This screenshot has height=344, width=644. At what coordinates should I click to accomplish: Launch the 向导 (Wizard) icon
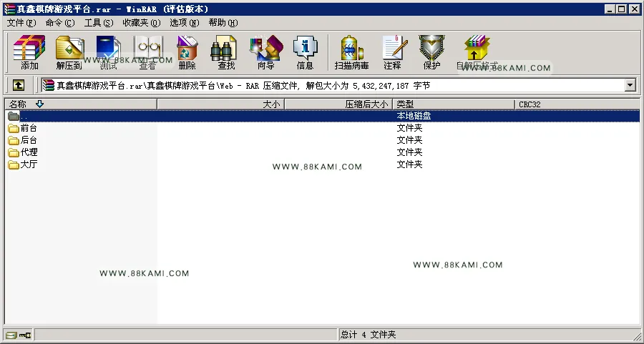point(265,52)
